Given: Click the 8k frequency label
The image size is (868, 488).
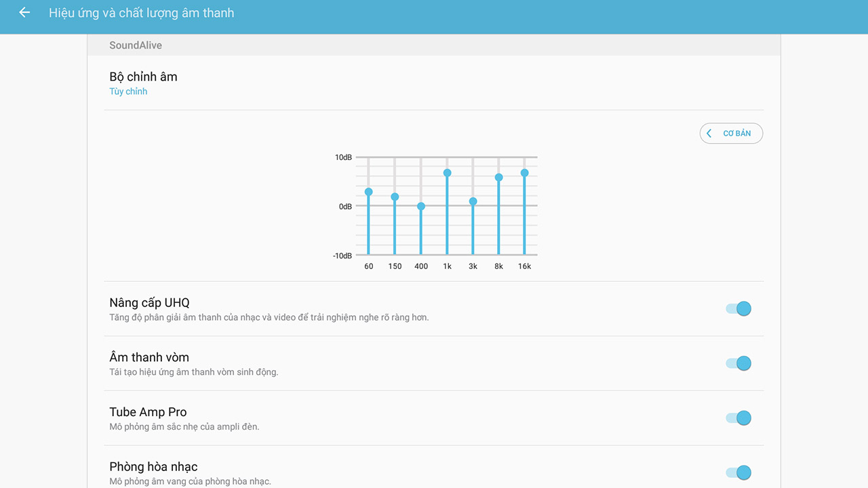Looking at the screenshot, I should [498, 266].
